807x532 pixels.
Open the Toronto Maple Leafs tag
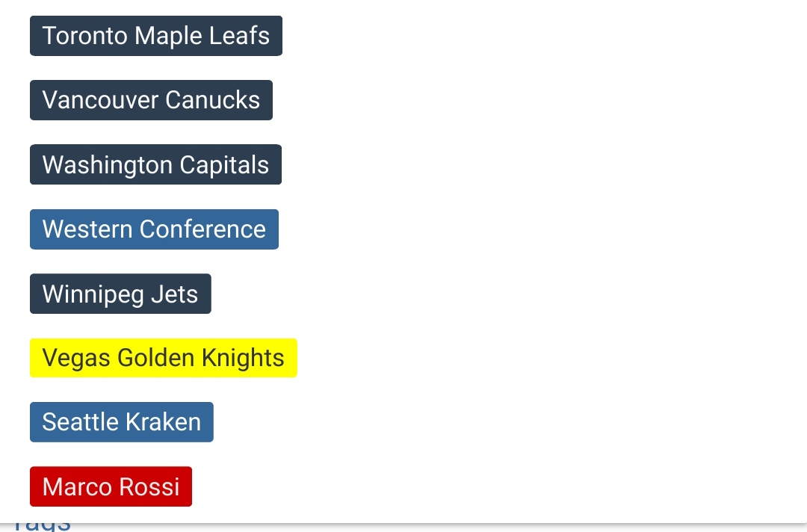(x=155, y=36)
